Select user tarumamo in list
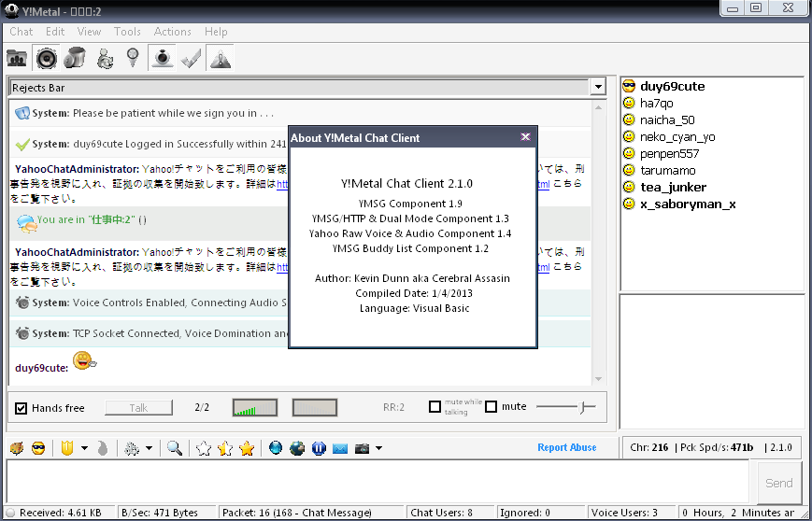This screenshot has height=521, width=812. 668,170
